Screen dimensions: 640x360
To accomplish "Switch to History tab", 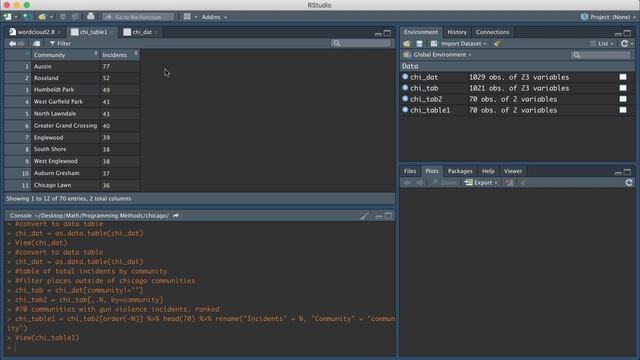I will pyautogui.click(x=457, y=32).
